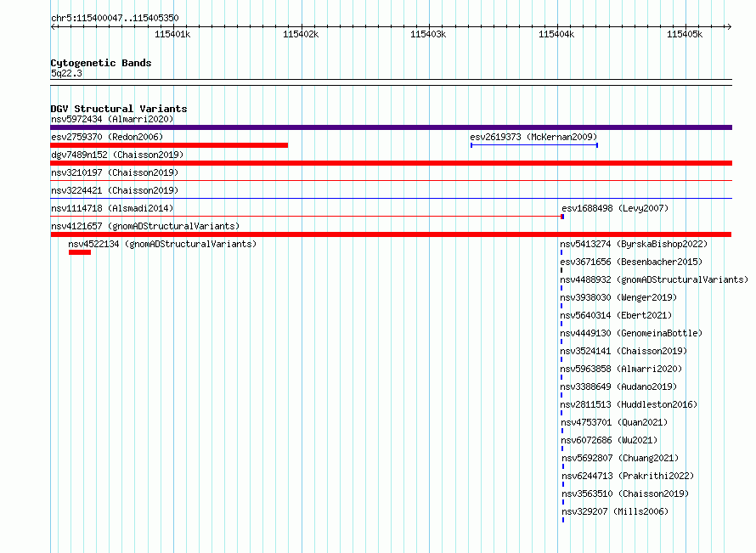Click the red esv2759370 variant bar
This screenshot has height=553, width=756.
169,145
